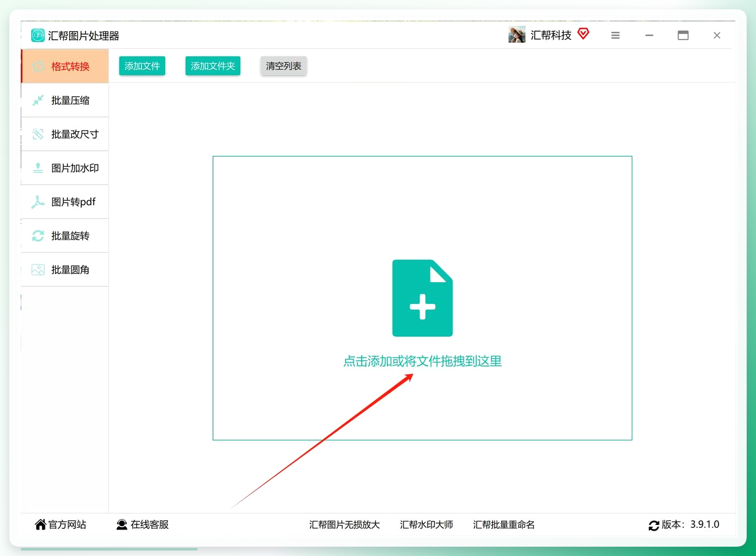This screenshot has width=756, height=556.
Task: Open the 汇帮批量重命名 link
Action: coord(504,524)
